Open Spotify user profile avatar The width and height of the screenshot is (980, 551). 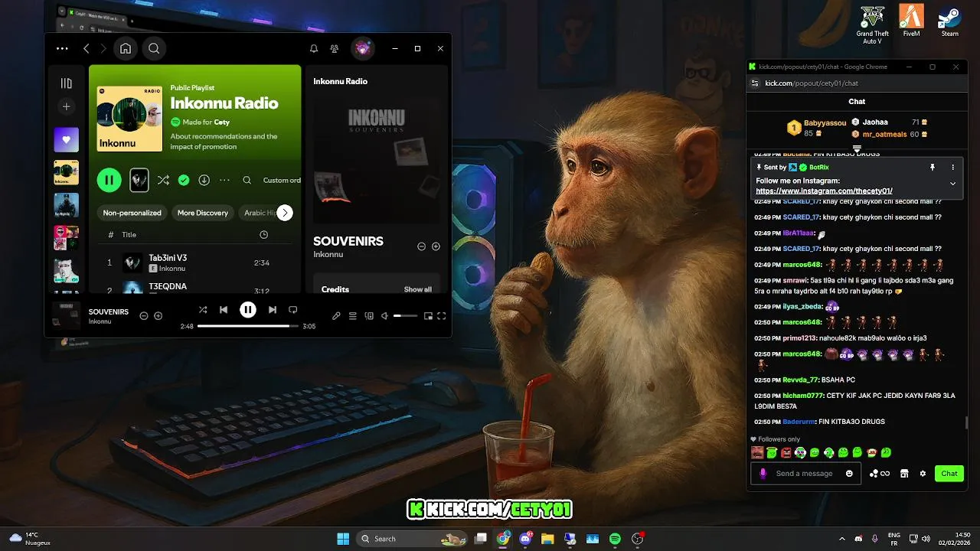(x=363, y=48)
